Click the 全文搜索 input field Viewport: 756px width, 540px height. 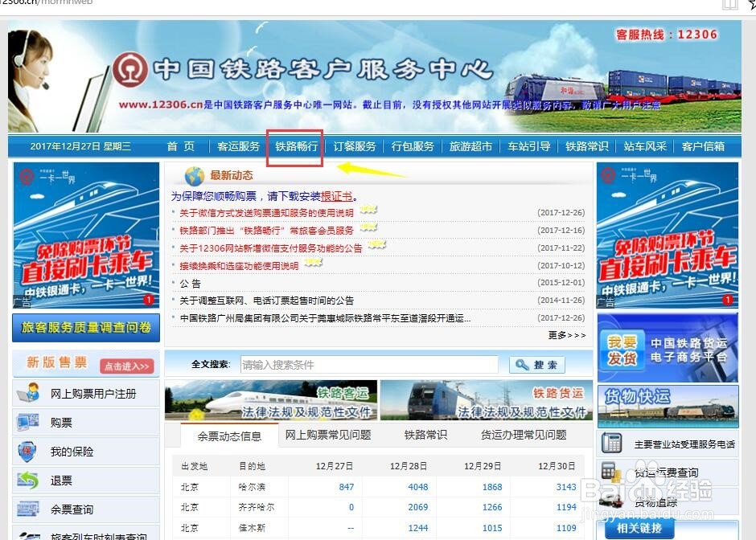click(x=369, y=365)
